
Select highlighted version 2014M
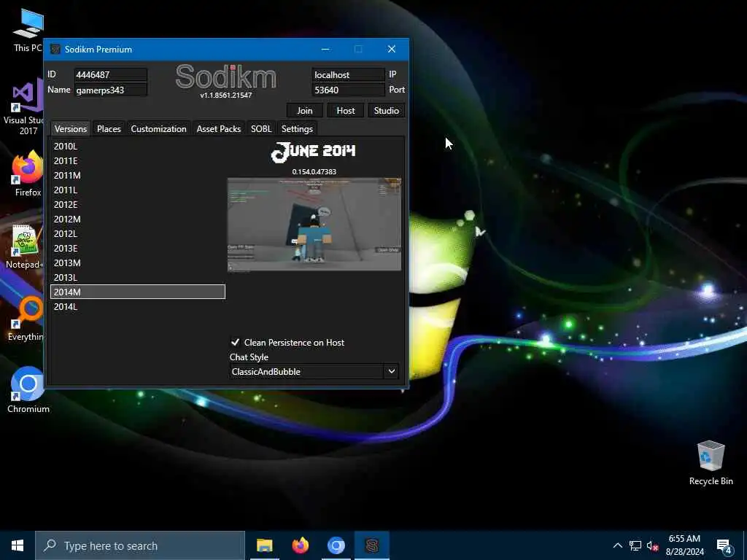point(138,292)
